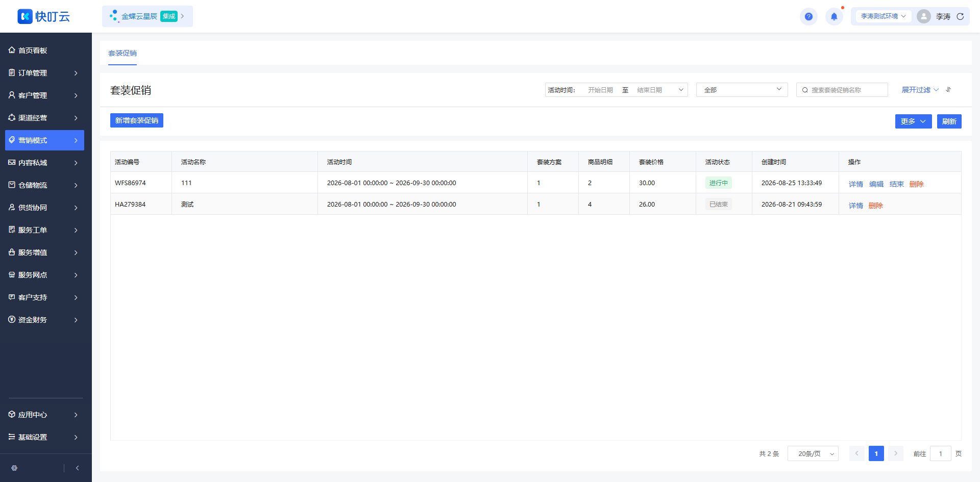Expand the 订单管理 menu chevron
This screenshot has height=482, width=980.
click(76, 73)
